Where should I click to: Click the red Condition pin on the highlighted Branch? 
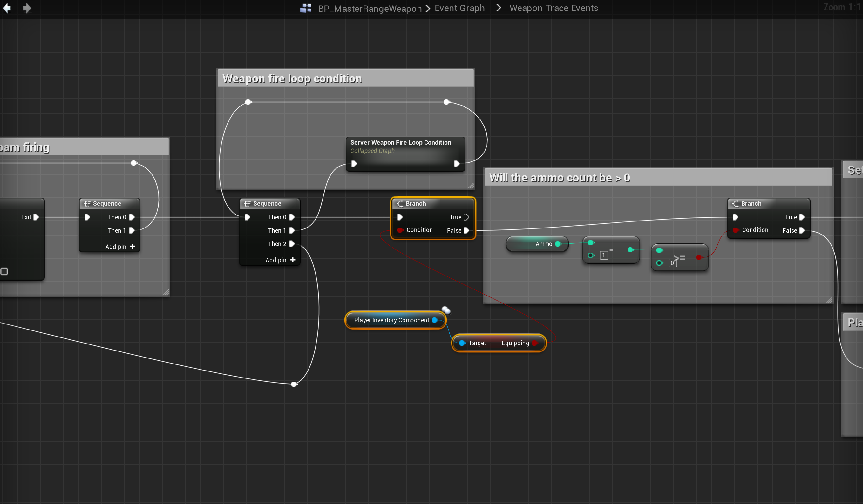400,230
